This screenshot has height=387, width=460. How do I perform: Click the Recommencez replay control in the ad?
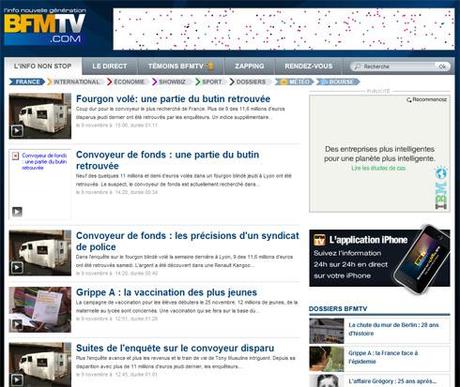point(427,99)
